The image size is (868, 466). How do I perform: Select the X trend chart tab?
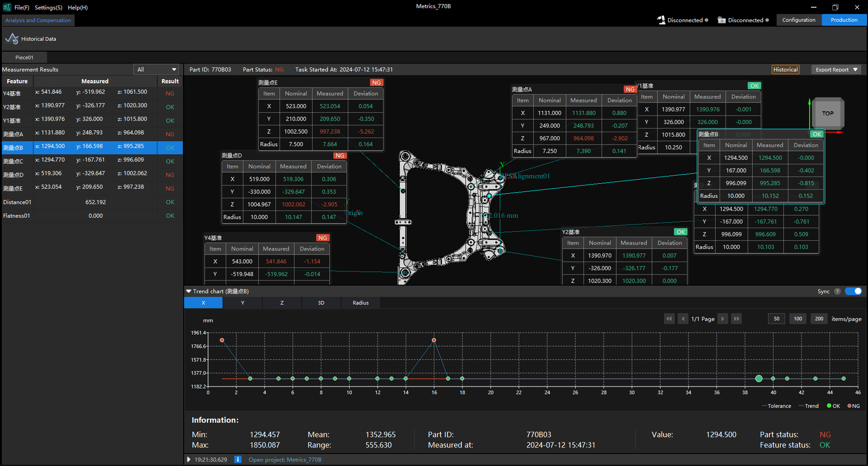203,303
